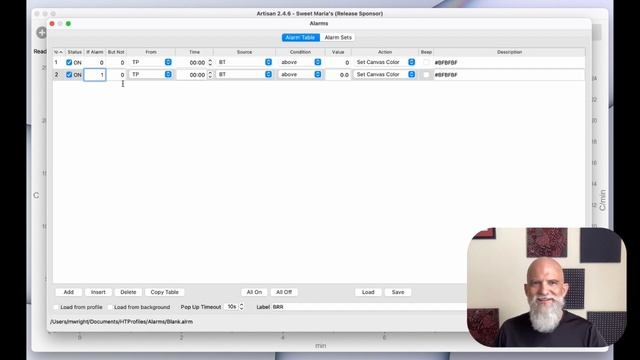Viewport: 640px width, 360px height.
Task: Enable Beep checkbox for alarm 2
Action: click(426, 75)
